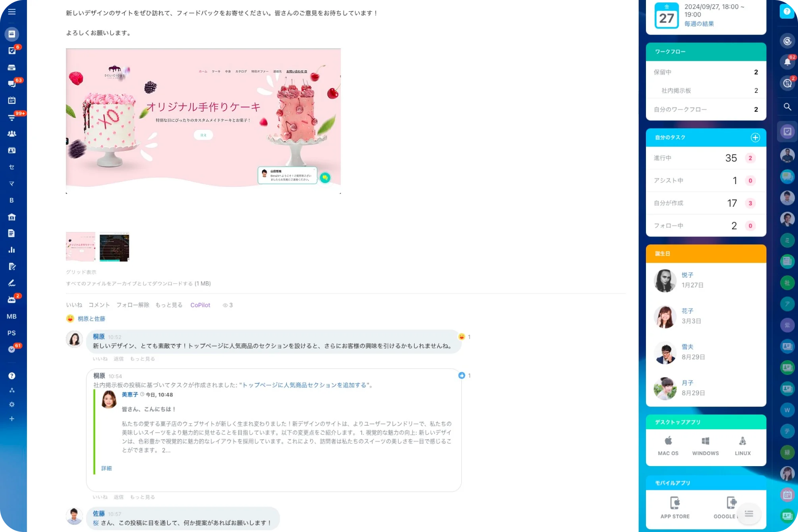798x532 pixels.
Task: Open search with the magnifier icon on right
Action: (x=788, y=106)
